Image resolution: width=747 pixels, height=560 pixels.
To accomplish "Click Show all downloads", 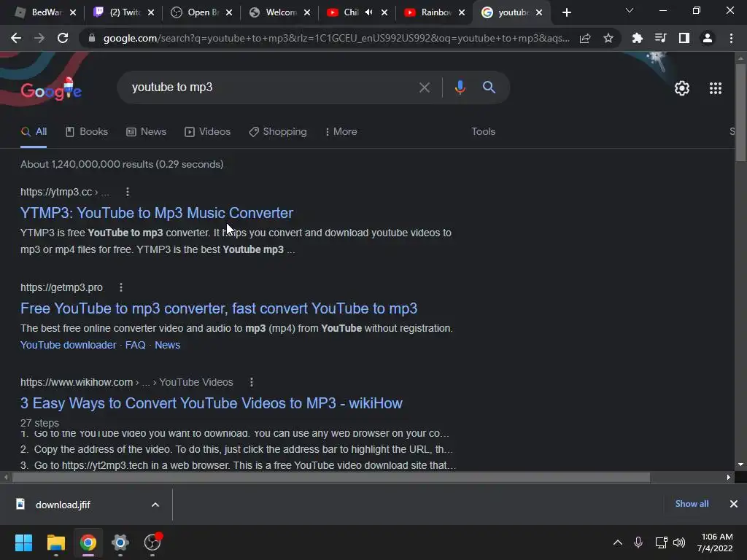I will [x=692, y=504].
